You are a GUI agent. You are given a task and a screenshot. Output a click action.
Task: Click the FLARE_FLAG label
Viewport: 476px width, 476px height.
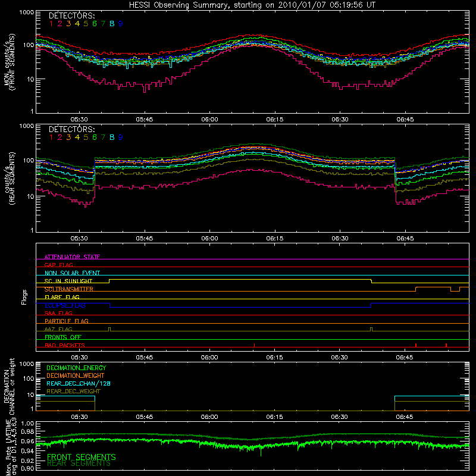tap(62, 297)
